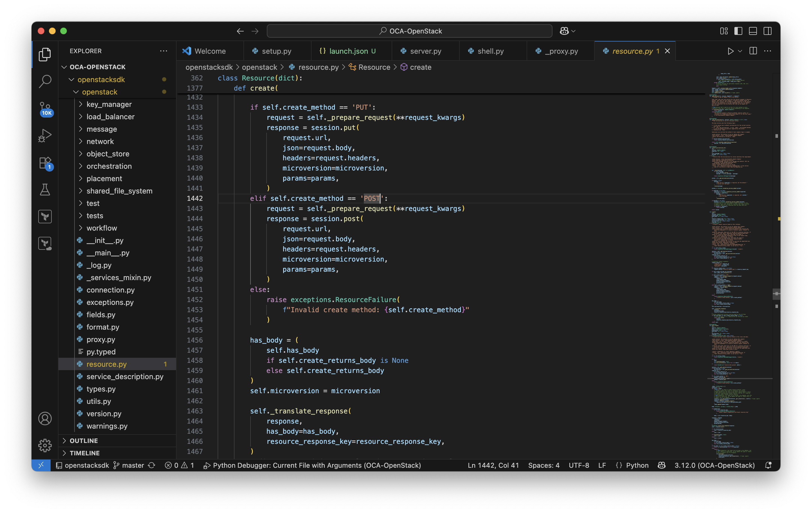Switch to the server.py tab
This screenshot has width=812, height=513.
pyautogui.click(x=425, y=51)
